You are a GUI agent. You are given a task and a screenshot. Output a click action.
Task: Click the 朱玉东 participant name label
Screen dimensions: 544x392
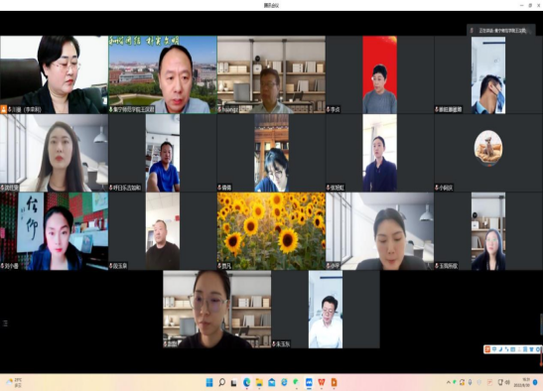[x=283, y=344]
